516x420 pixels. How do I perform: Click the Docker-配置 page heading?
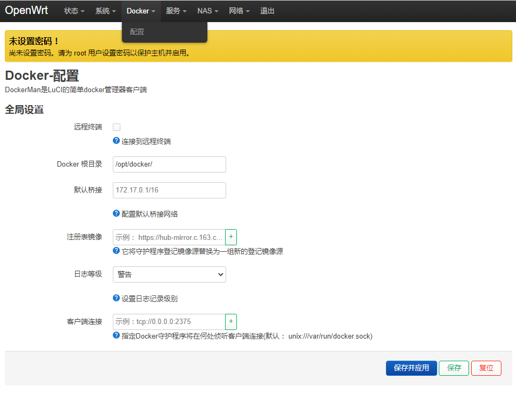pyautogui.click(x=42, y=75)
